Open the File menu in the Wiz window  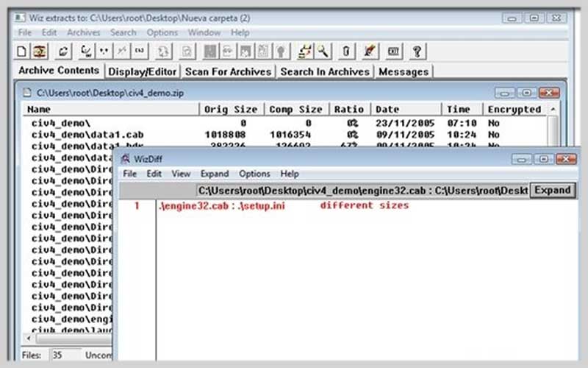point(25,32)
